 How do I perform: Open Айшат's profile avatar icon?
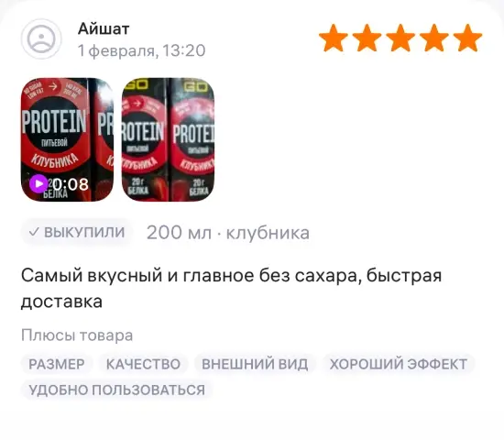tap(41, 38)
